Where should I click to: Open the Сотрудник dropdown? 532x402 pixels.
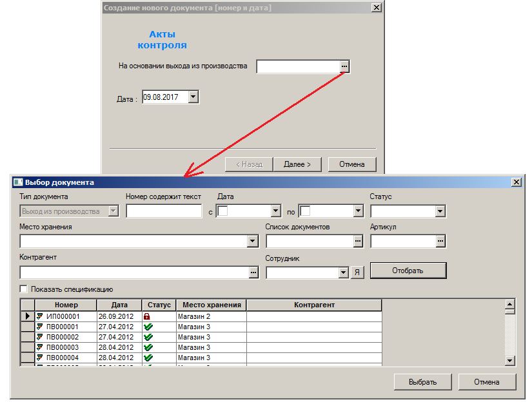coord(343,273)
